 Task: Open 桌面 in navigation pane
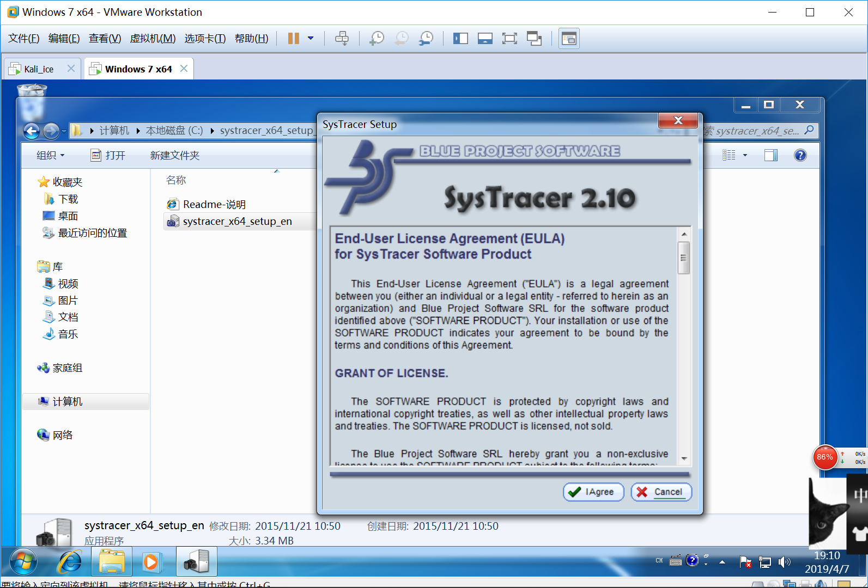point(60,216)
